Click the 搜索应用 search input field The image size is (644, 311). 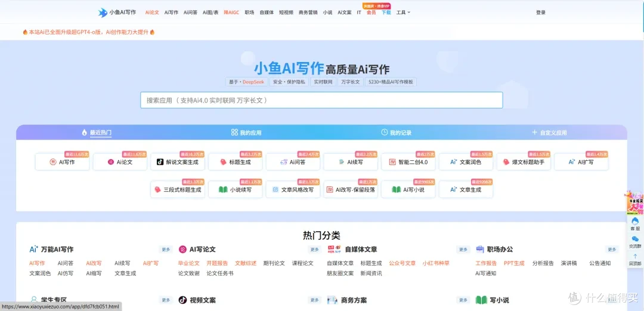click(321, 100)
